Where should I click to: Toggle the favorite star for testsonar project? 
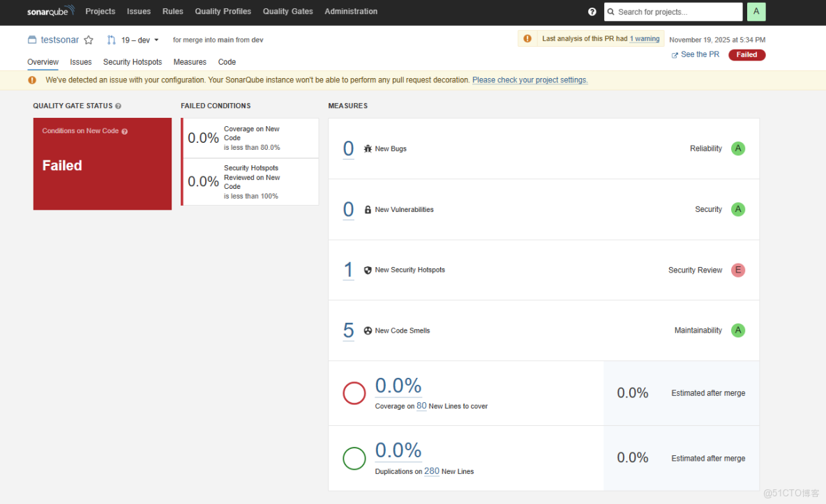tap(88, 40)
